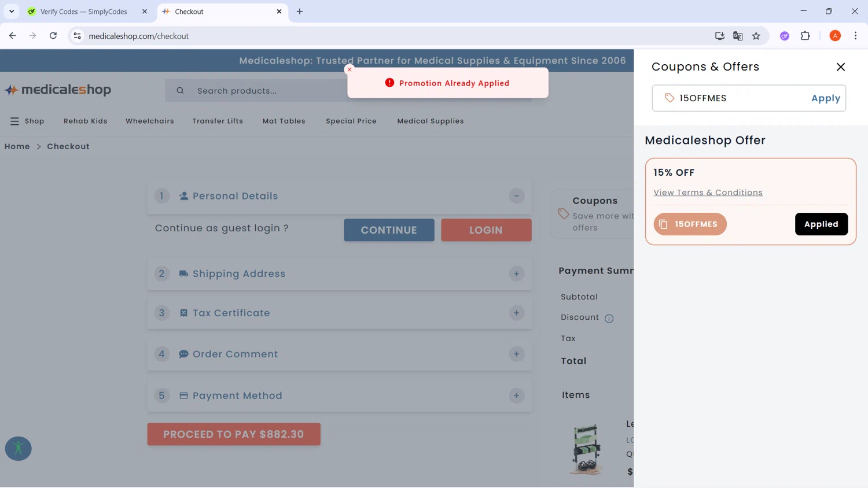This screenshot has height=488, width=868.
Task: Go to Home breadcrumb link
Action: pyautogui.click(x=17, y=147)
